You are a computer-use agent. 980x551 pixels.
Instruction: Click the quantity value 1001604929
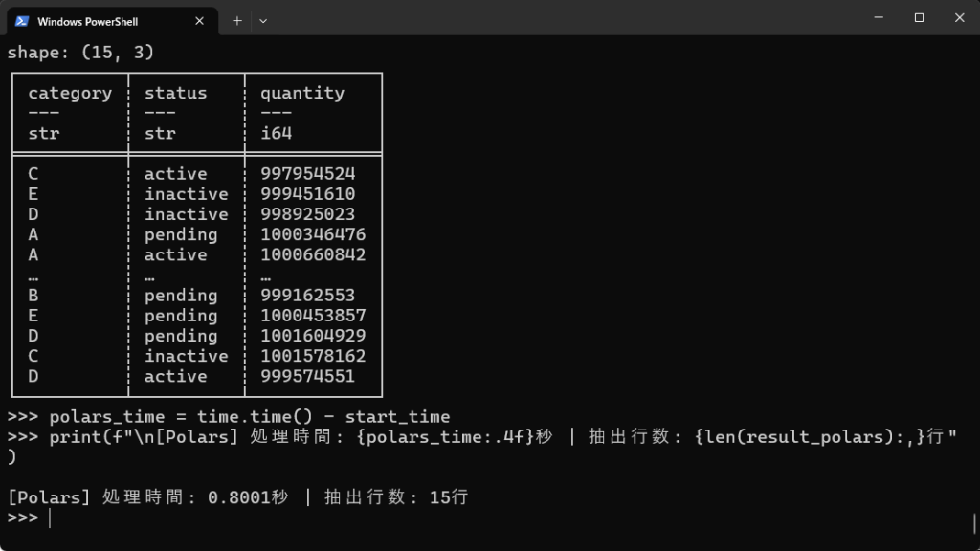(x=313, y=336)
